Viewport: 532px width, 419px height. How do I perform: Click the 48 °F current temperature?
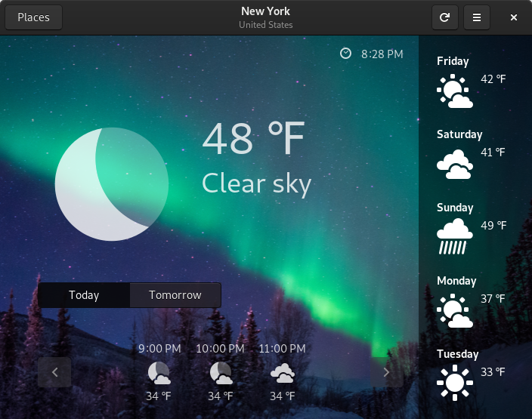click(x=252, y=138)
